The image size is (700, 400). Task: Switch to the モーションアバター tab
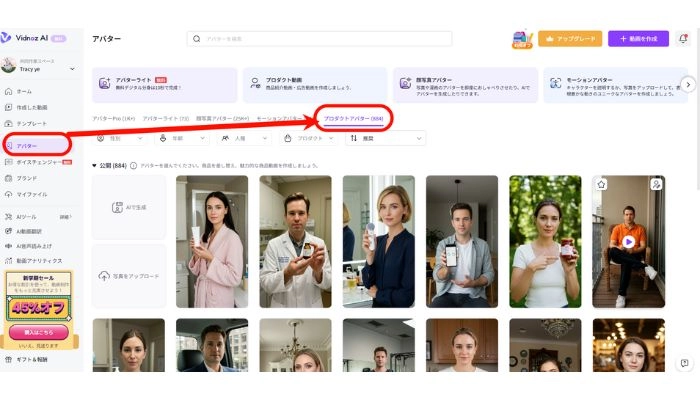279,119
